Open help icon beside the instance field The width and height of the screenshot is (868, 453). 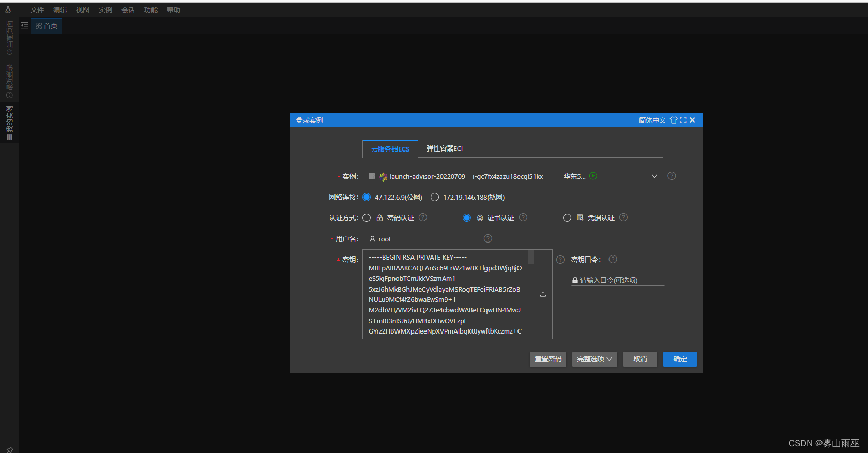click(672, 176)
